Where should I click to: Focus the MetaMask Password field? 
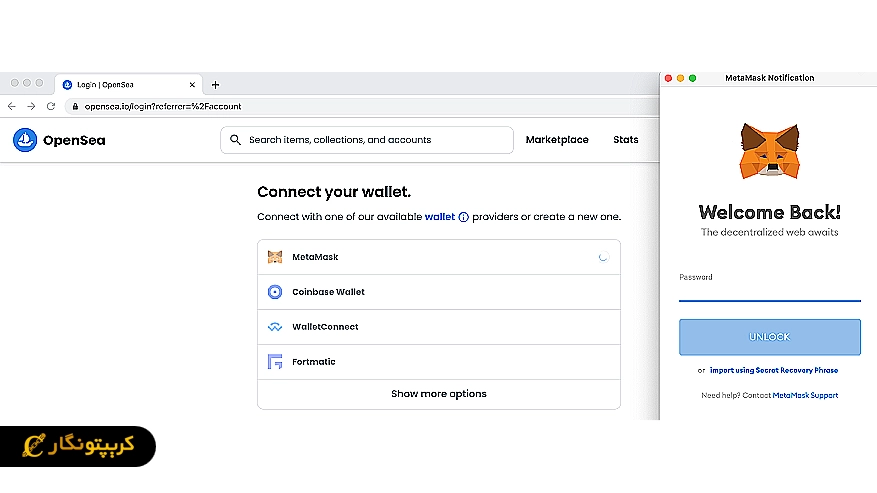click(x=769, y=292)
